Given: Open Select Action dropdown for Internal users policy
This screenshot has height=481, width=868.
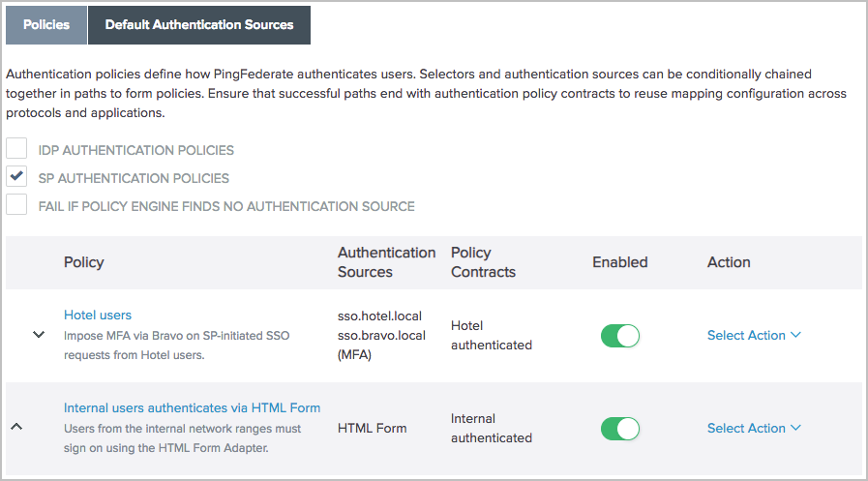Looking at the screenshot, I should click(x=754, y=429).
